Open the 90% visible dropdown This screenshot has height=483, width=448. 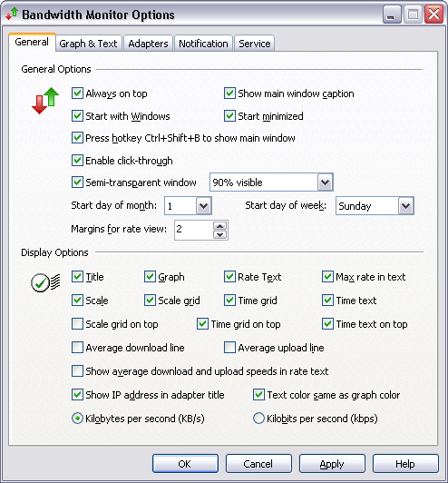[x=325, y=182]
